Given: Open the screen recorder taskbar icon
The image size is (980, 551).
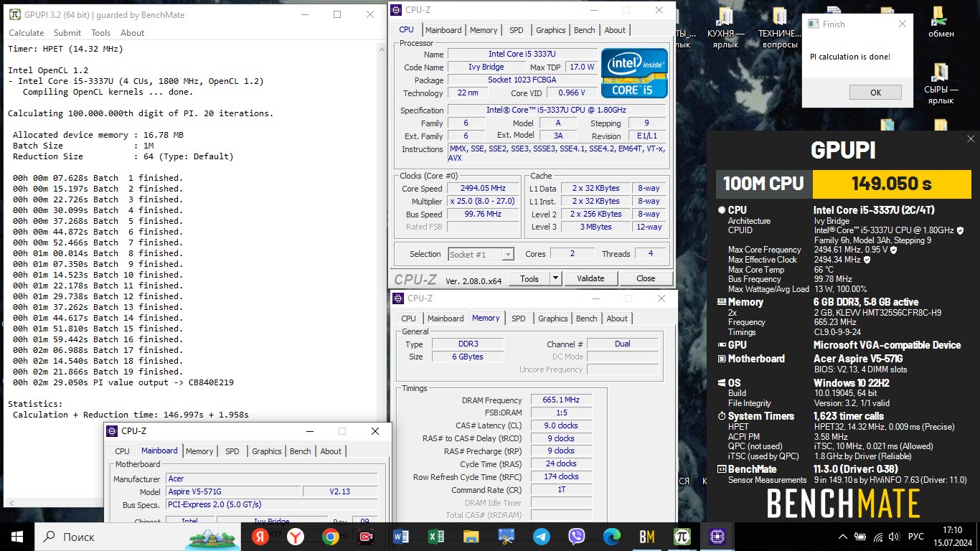Looking at the screenshot, I should (366, 536).
